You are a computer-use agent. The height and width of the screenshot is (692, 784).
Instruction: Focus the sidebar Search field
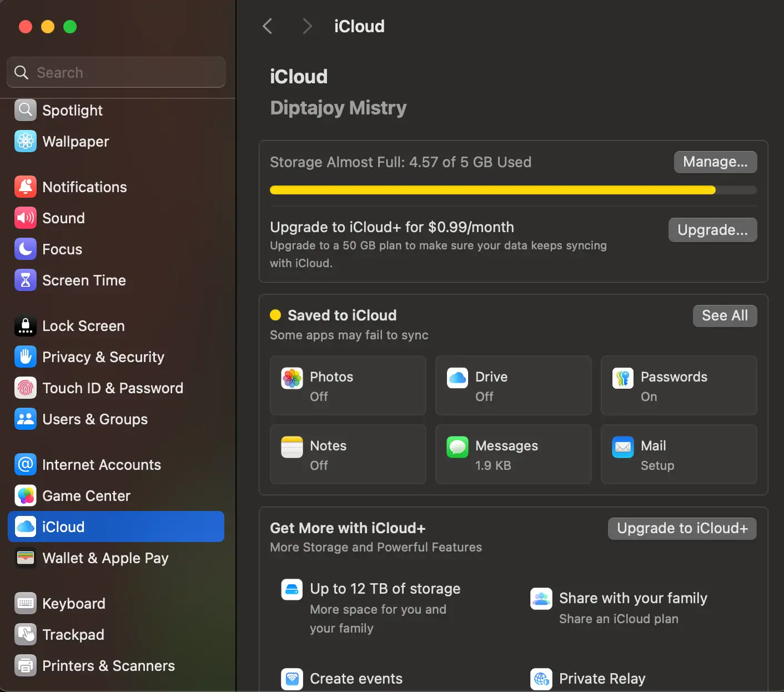tap(116, 72)
